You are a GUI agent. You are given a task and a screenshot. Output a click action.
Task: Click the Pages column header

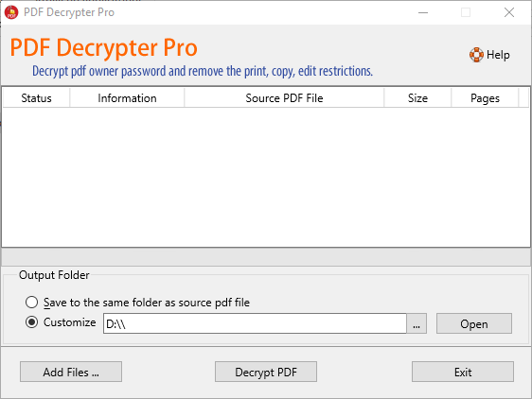click(x=485, y=98)
